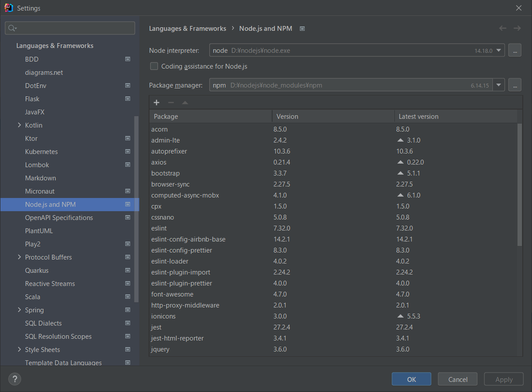Click the Package column header

211,116
